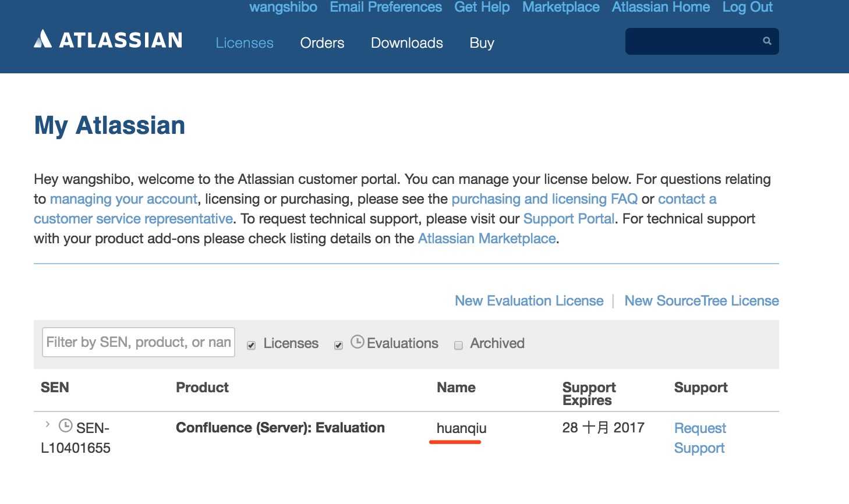Click New SourceTree License

(x=702, y=301)
